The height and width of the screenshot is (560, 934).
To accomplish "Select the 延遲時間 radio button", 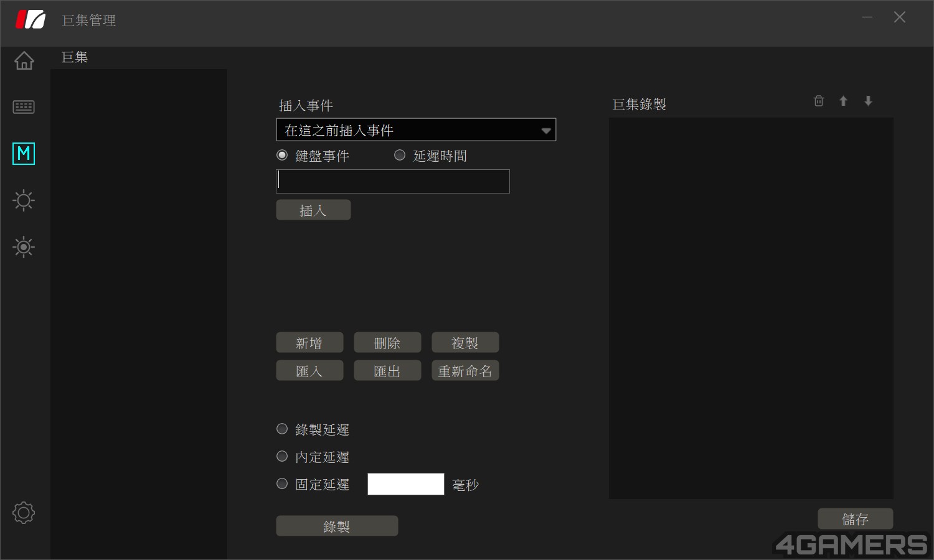I will point(400,155).
